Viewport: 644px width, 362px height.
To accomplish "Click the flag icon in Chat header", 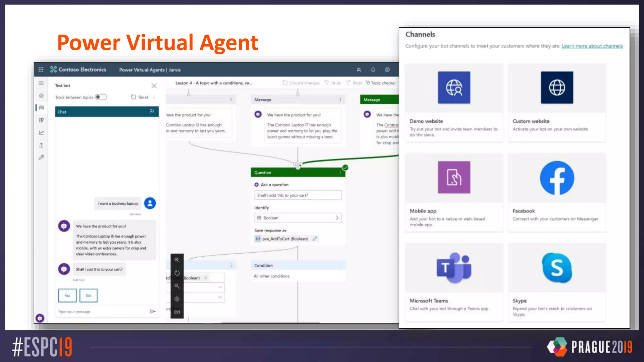I will [152, 111].
